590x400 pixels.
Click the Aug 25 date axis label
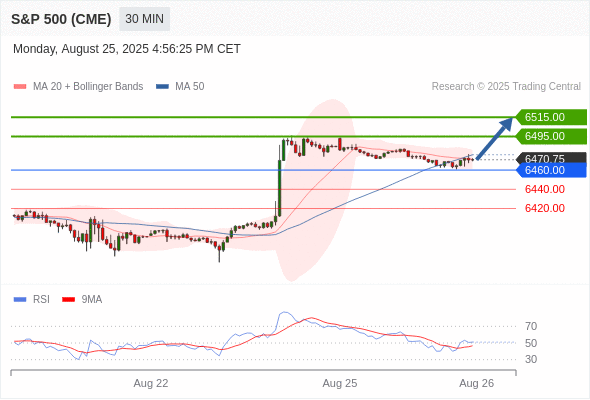point(340,383)
